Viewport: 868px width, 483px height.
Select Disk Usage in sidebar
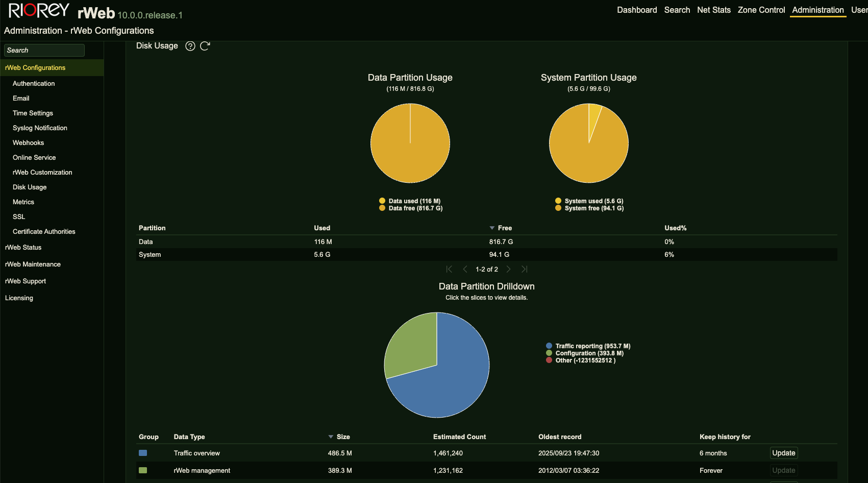(30, 187)
